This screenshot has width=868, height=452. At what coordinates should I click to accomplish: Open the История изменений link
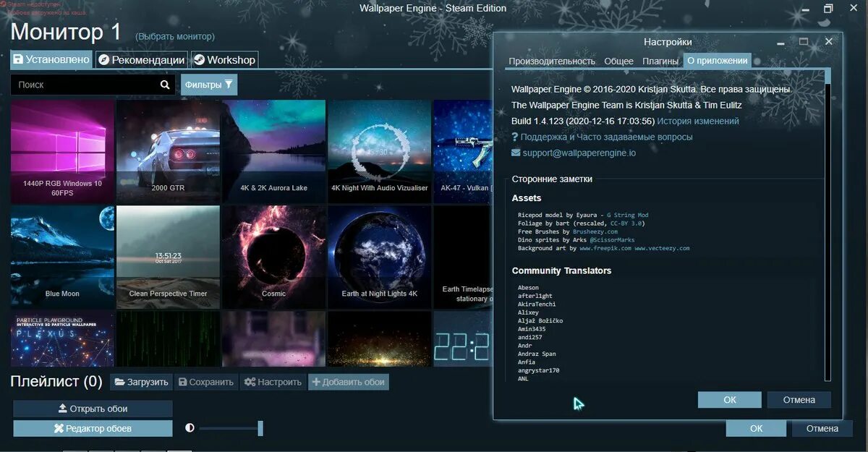tap(698, 121)
